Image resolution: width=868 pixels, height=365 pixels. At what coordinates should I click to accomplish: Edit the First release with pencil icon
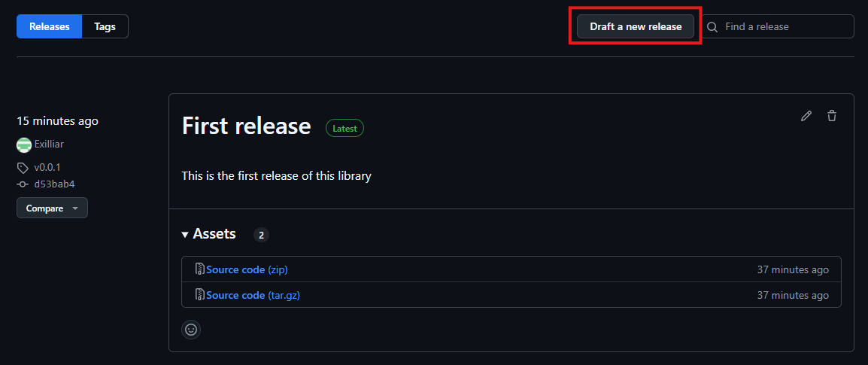(806, 116)
